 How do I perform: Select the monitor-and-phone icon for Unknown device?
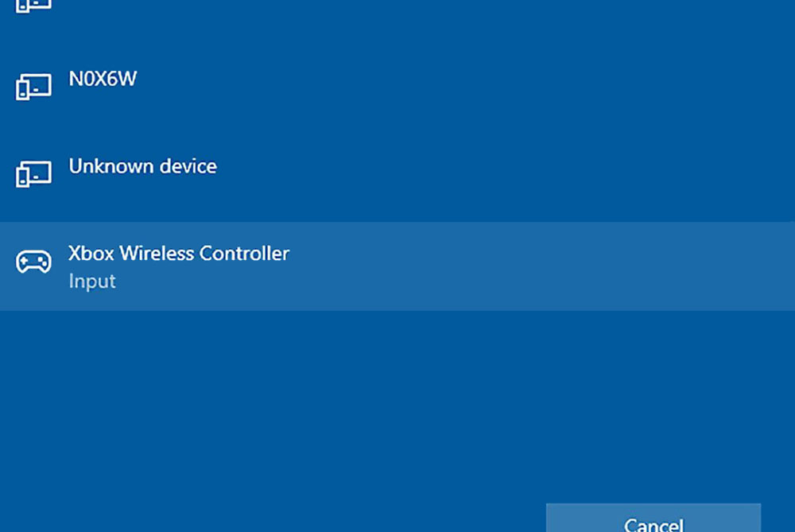pyautogui.click(x=33, y=173)
